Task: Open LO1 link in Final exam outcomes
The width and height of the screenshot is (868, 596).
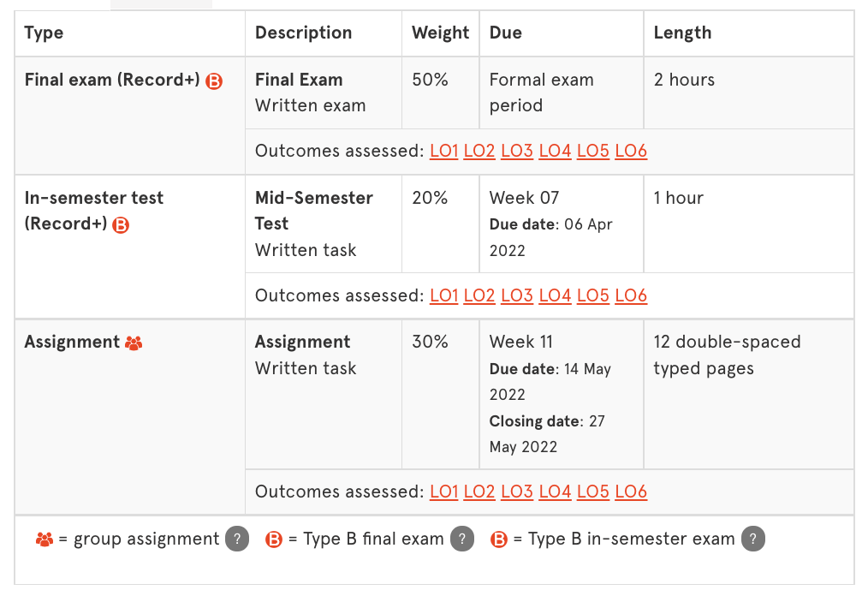Action: (x=443, y=152)
